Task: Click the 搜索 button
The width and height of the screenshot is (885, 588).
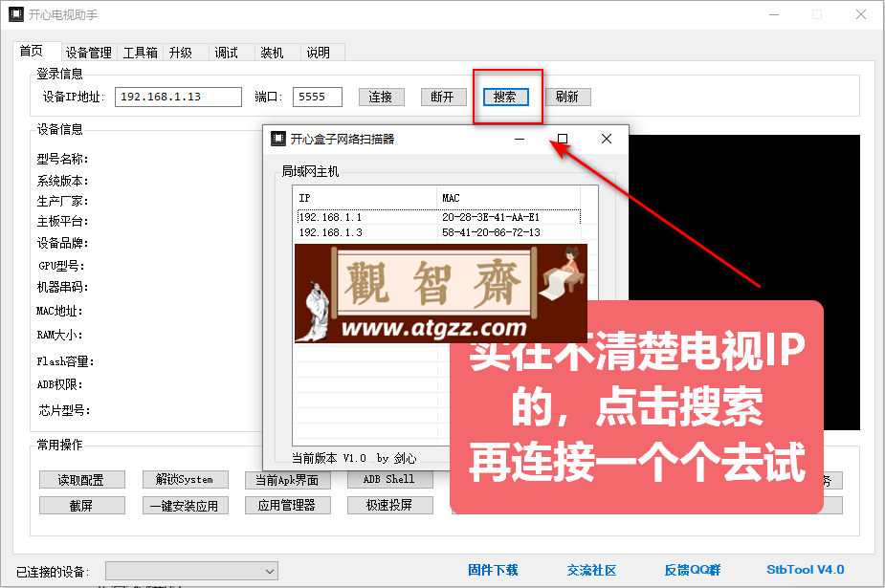Action: [506, 97]
